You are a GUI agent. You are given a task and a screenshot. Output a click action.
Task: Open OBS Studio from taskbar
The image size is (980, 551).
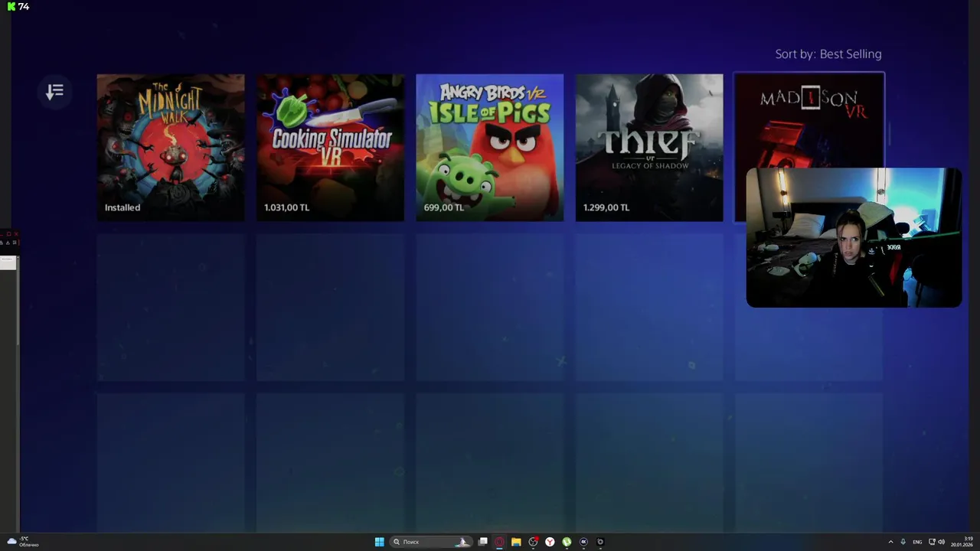point(533,542)
